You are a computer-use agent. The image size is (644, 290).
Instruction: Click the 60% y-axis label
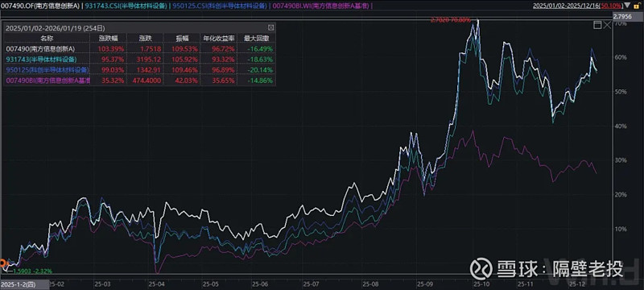point(621,57)
